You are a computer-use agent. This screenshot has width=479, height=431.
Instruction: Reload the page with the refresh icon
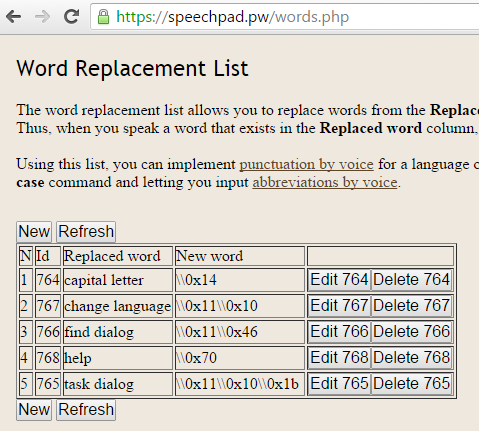(72, 16)
